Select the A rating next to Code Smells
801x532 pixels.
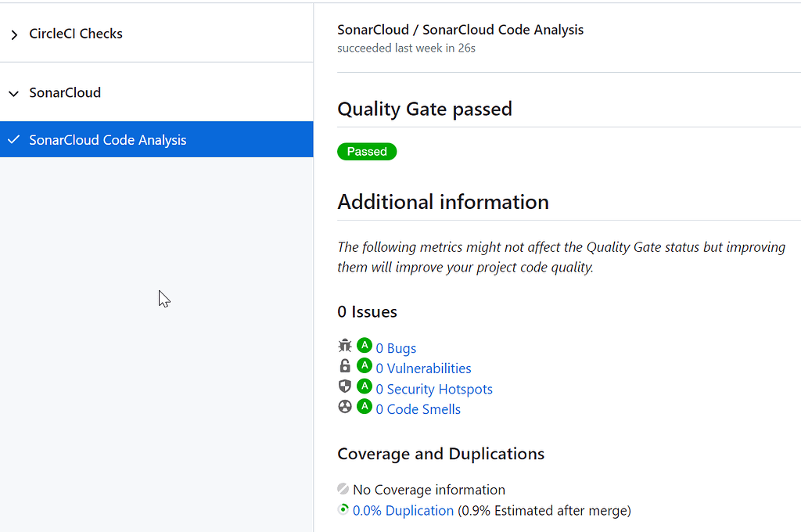[x=364, y=406]
